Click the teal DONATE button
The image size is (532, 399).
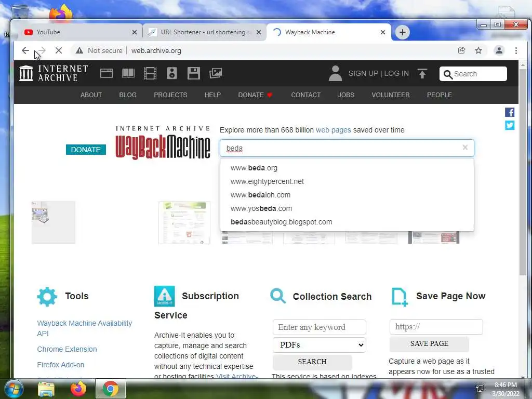coord(86,150)
